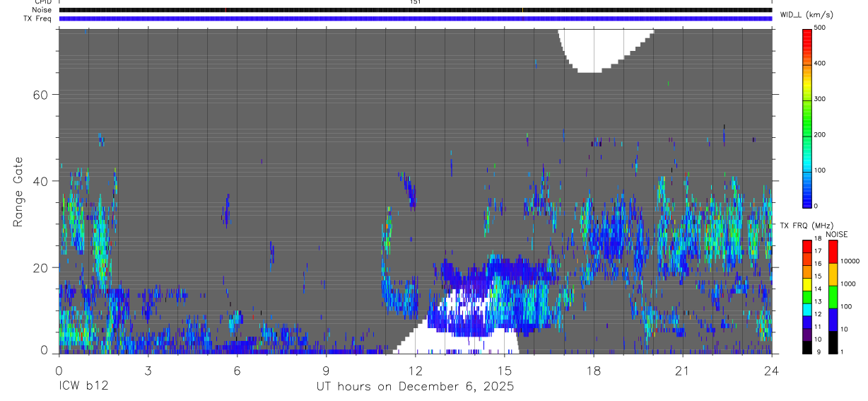Pick the green 100–1000 NOISE swatch

833,296
